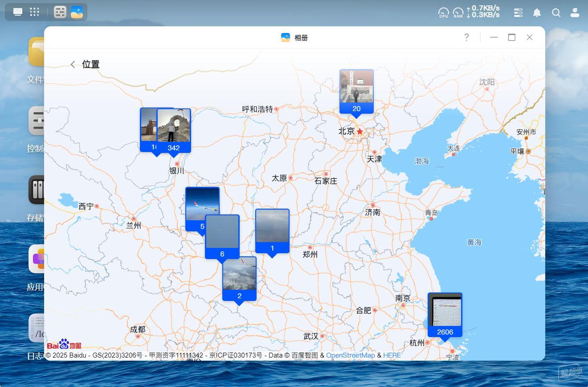Screen dimensions: 588x387
Task: Click the Beijing star marker on the map
Action: (x=360, y=132)
